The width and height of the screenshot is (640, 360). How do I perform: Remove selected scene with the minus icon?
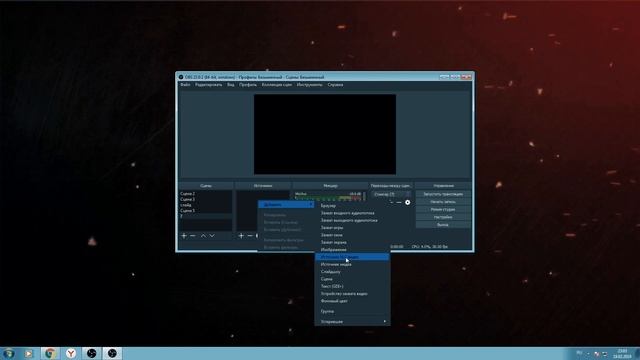193,236
